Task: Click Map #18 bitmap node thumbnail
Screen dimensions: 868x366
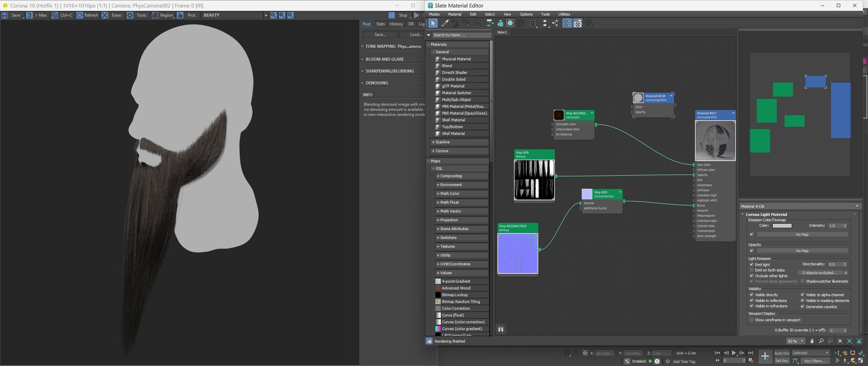Action: pyautogui.click(x=534, y=180)
